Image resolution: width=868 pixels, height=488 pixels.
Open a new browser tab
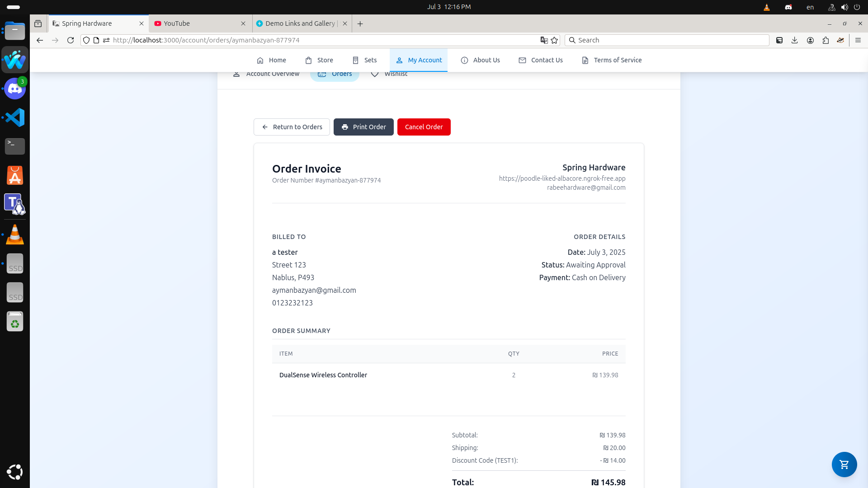(x=360, y=23)
